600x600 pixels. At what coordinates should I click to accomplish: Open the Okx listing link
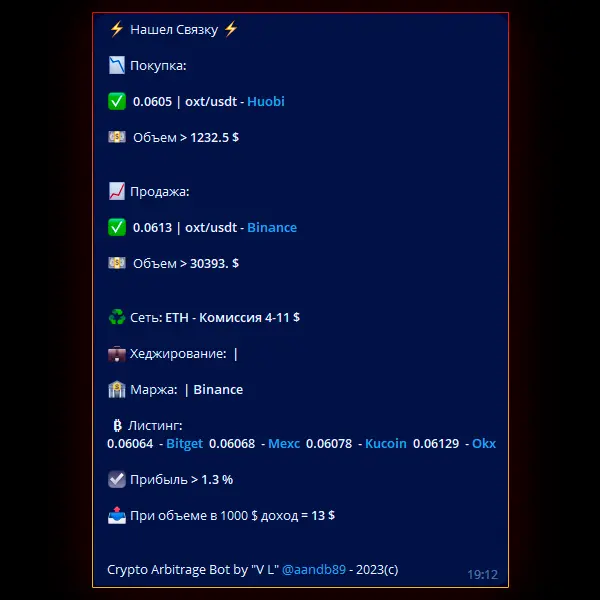pos(484,443)
